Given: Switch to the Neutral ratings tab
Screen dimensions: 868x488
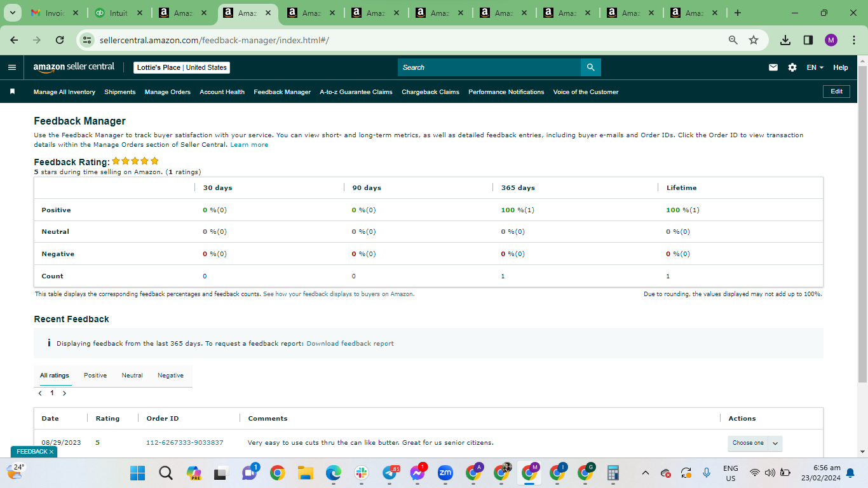Looking at the screenshot, I should pos(132,376).
